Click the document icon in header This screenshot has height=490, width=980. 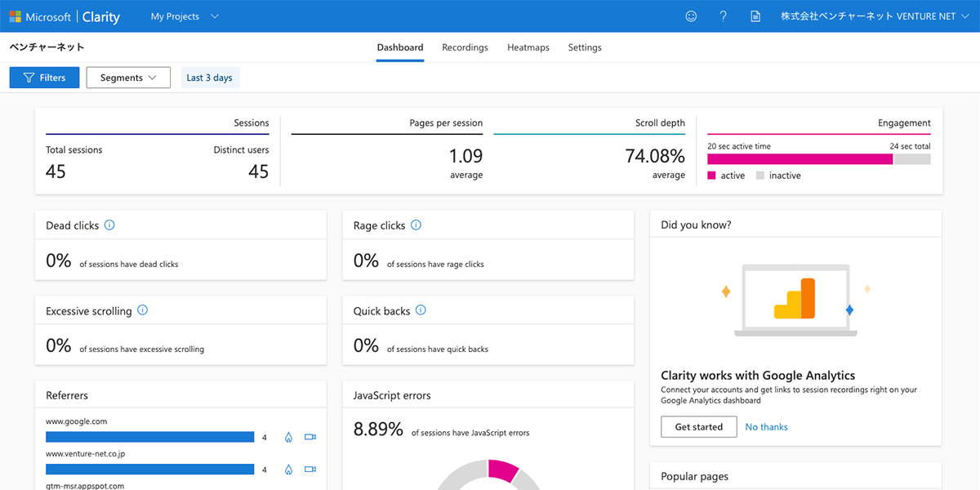[755, 16]
